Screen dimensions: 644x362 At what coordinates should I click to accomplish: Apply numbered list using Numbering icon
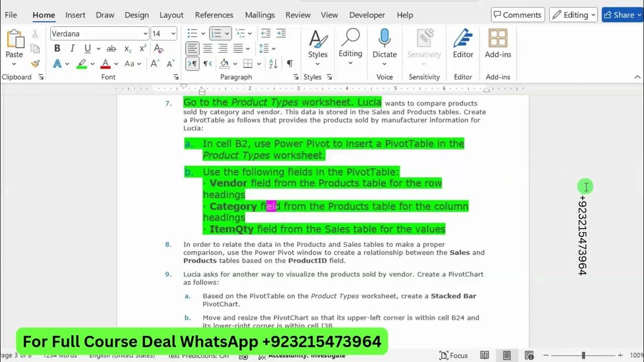[x=216, y=34]
